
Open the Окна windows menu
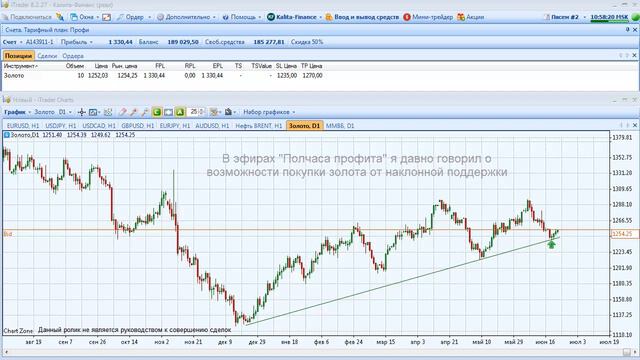tap(84, 17)
